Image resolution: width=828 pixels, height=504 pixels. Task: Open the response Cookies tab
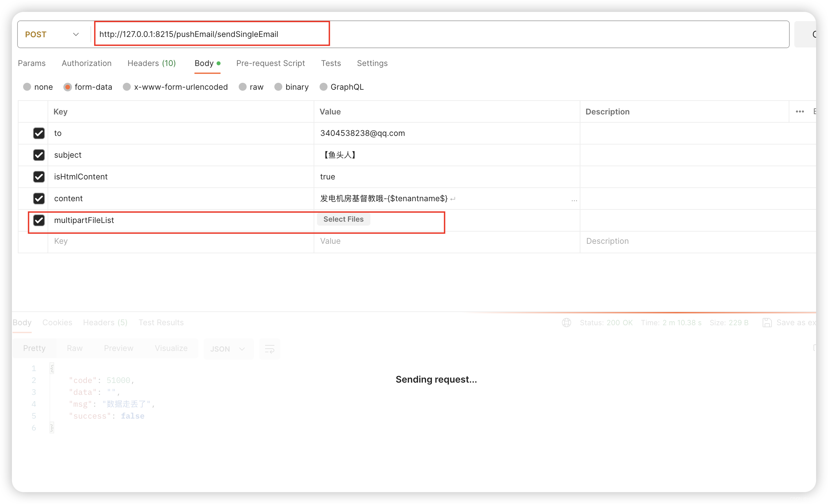pos(57,322)
